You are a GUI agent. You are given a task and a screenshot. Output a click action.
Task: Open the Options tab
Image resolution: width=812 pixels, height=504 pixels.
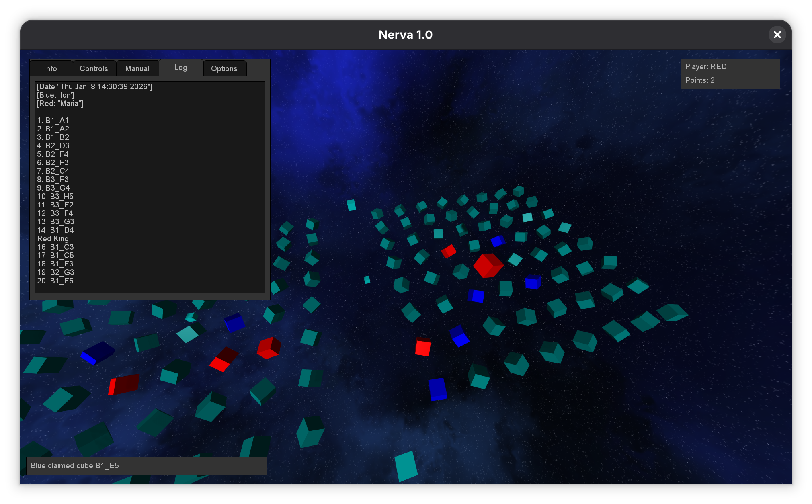(224, 68)
